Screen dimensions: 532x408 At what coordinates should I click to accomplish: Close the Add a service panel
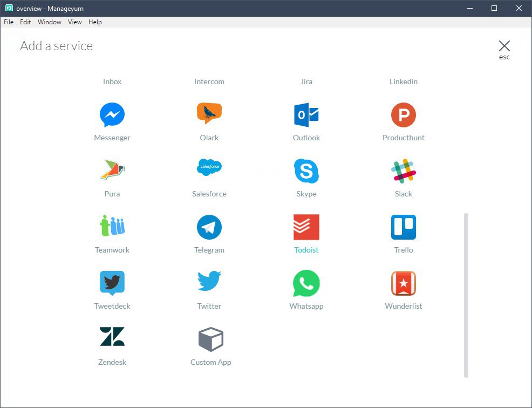pyautogui.click(x=504, y=50)
